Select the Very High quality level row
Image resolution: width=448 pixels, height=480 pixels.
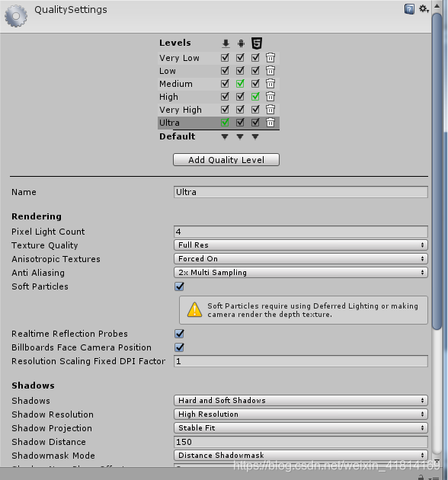point(219,110)
